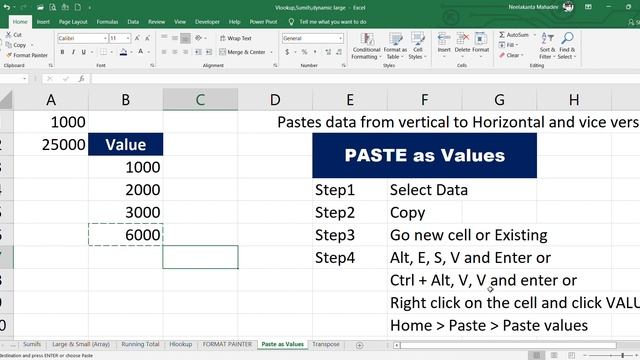Add borders to the selected cells

tap(103, 52)
